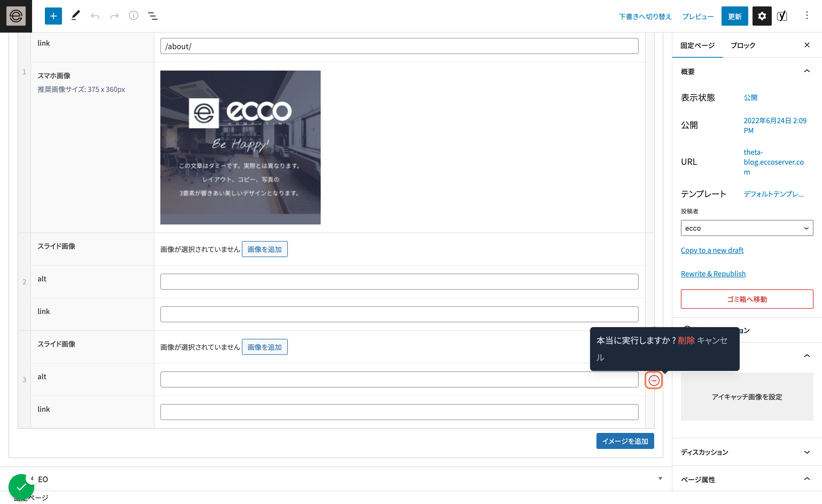This screenshot has width=822, height=504.
Task: Click the row 1 handle number
Action: pyautogui.click(x=24, y=72)
